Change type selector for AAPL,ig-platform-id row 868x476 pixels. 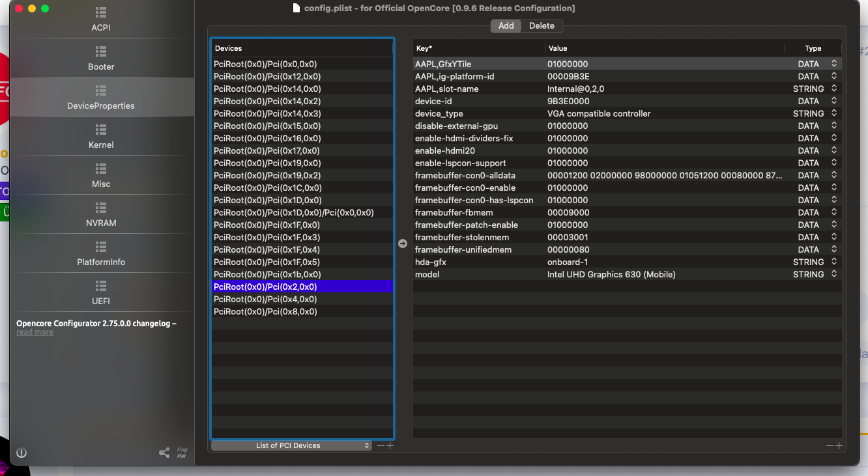tap(833, 76)
